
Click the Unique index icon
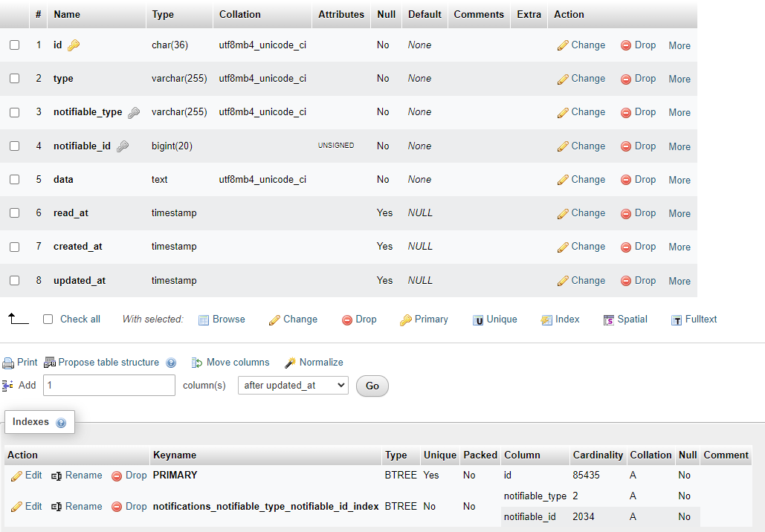[495, 319]
